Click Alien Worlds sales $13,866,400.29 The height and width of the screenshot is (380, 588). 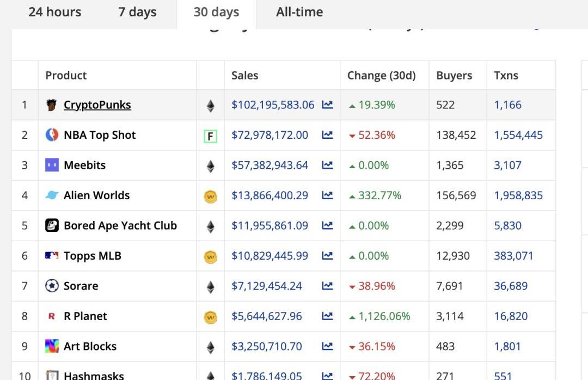point(269,195)
